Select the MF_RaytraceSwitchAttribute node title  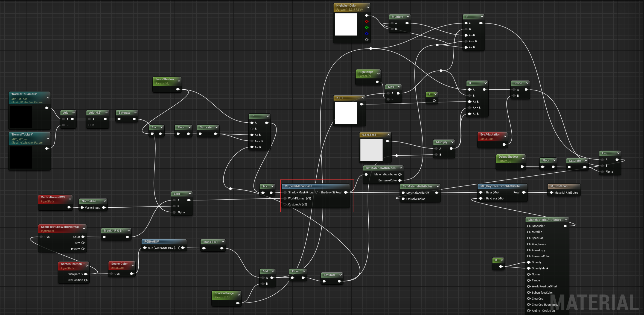(x=500, y=186)
